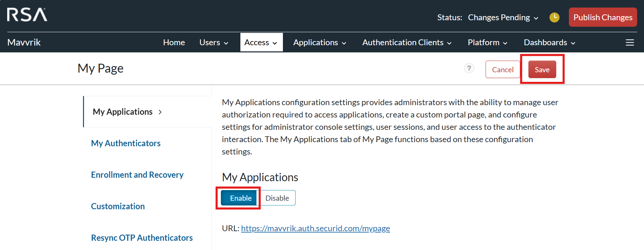Viewport: 644px width, 250px height.
Task: Click the arrow beside My Applications
Action: [160, 112]
